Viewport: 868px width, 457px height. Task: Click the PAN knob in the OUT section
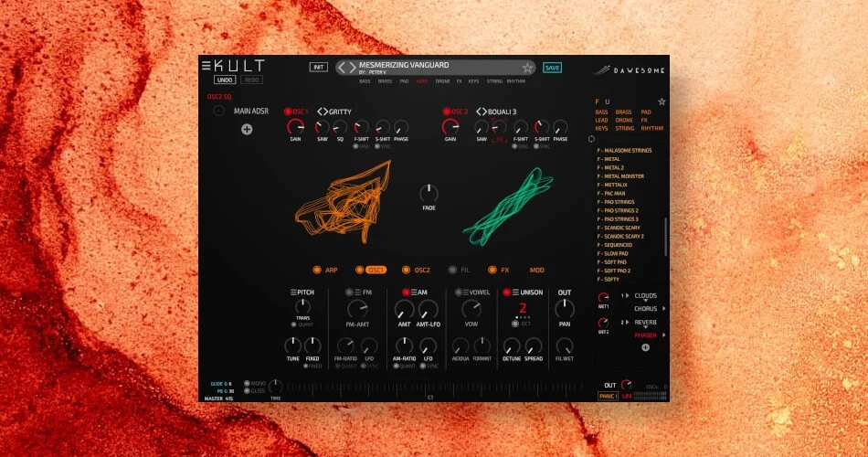coord(564,309)
